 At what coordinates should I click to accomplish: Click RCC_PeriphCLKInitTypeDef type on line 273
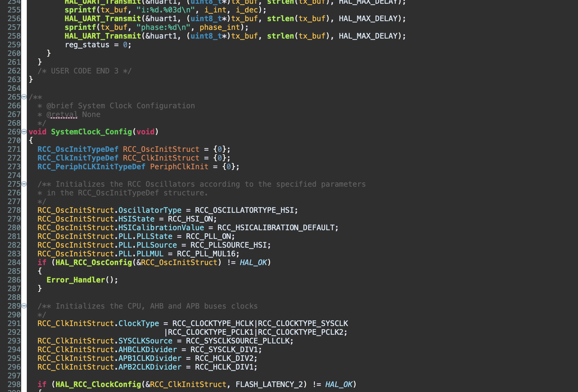[91, 167]
